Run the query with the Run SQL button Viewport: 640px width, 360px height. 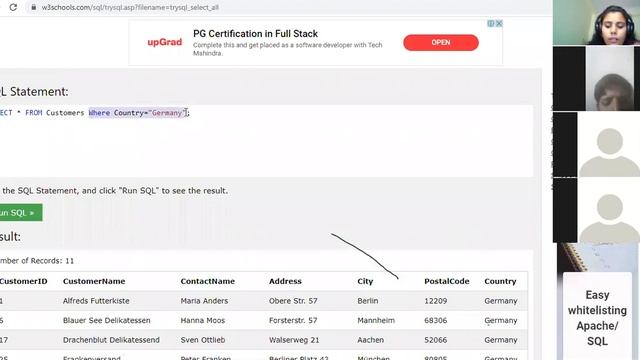coord(20,213)
